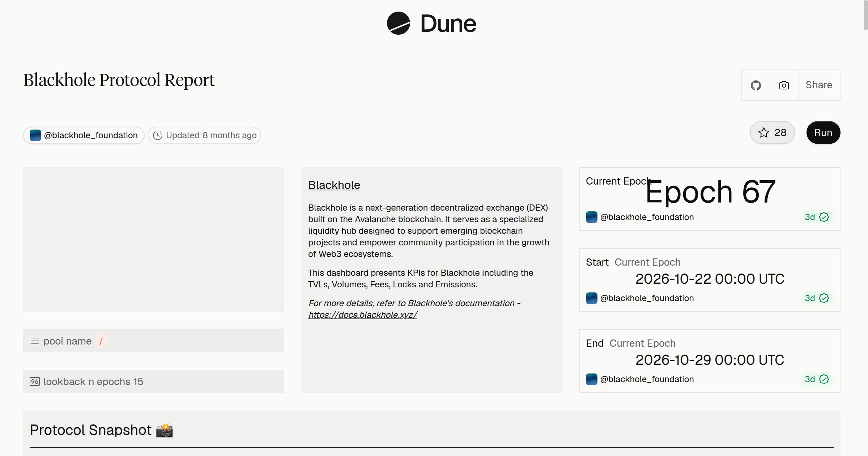Click the Updated 8 months ago badge
This screenshot has width=868, height=456.
pos(204,135)
